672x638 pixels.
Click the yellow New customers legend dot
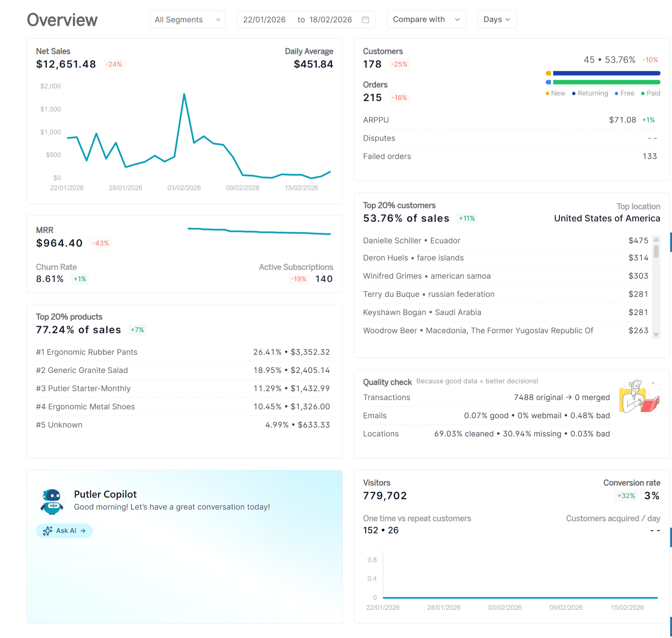(x=548, y=93)
